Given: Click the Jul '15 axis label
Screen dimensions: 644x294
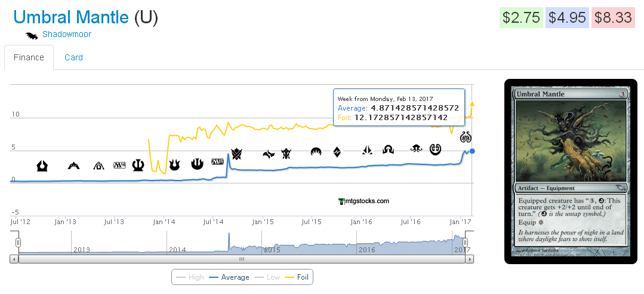Looking at the screenshot, I should point(312,222).
